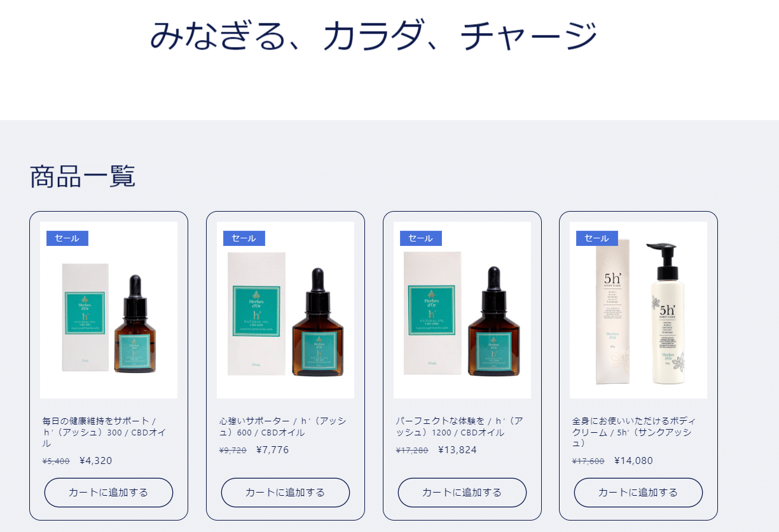Add h' 600 CBD oil to cart
The width and height of the screenshot is (779, 532).
point(286,493)
